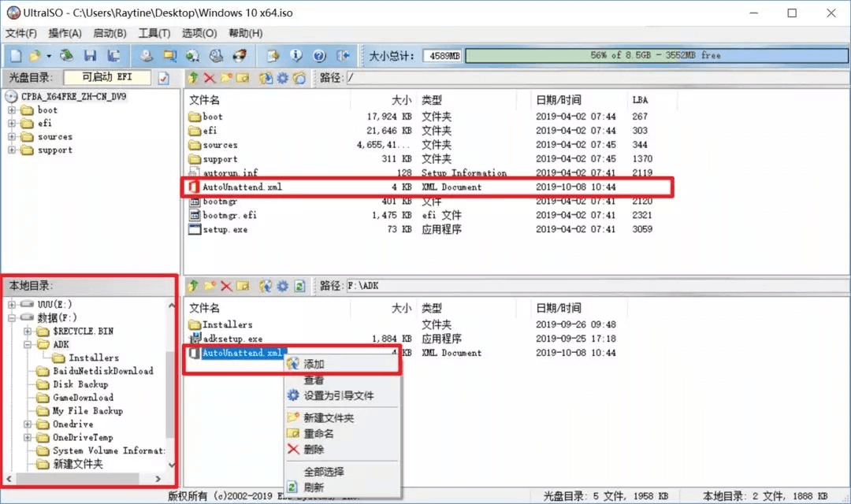851x504 pixels.
Task: Click the red X delete icon above the file list
Action: tap(210, 77)
